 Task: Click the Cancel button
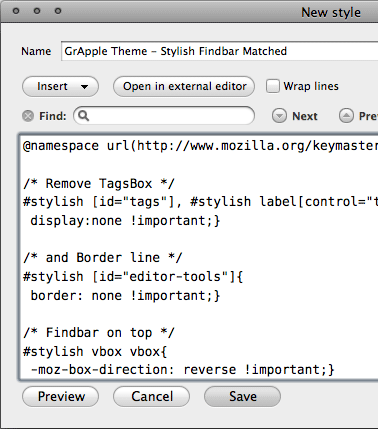click(151, 397)
